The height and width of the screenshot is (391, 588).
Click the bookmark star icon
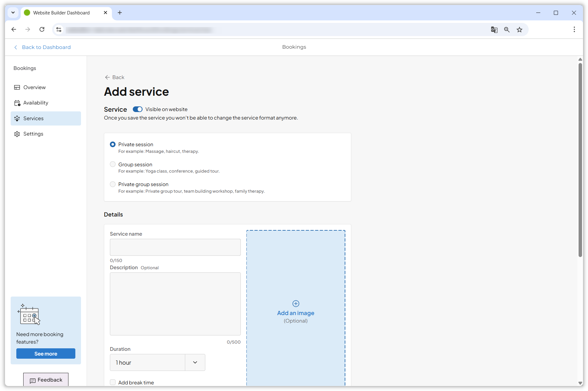[520, 29]
